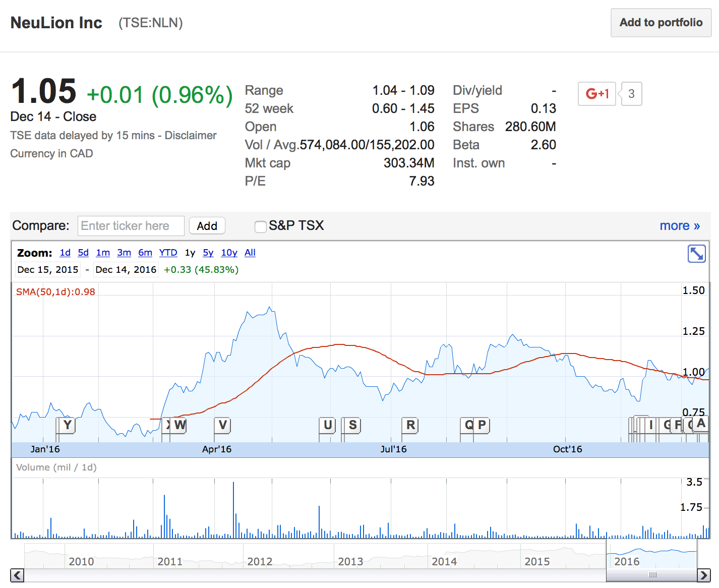Click the G+1 share button
Image resolution: width=719 pixels, height=588 pixels.
tap(597, 94)
